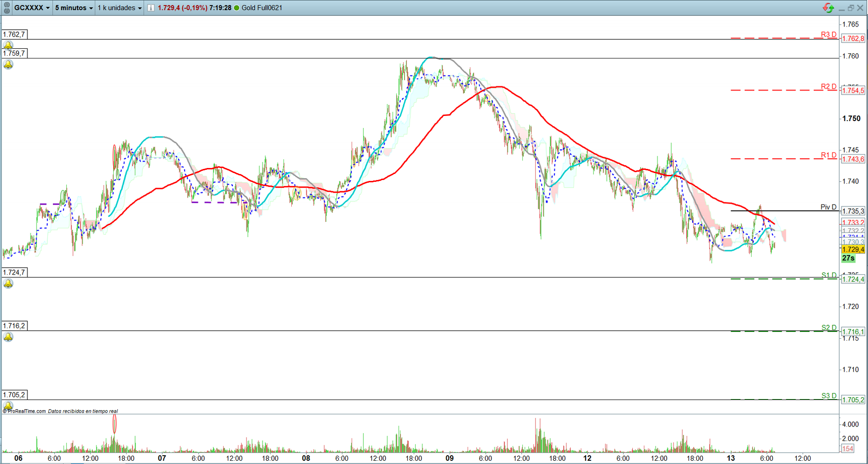
Task: Click the 154 volume value tag
Action: click(x=848, y=449)
